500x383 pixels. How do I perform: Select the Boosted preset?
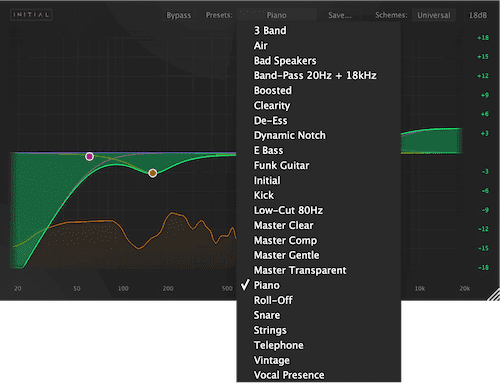(318, 91)
